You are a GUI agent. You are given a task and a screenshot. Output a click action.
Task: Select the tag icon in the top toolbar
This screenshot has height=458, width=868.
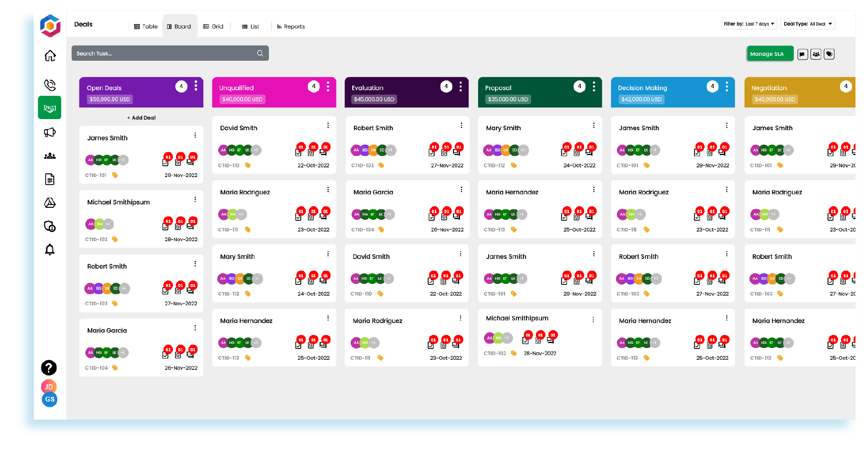(x=829, y=54)
